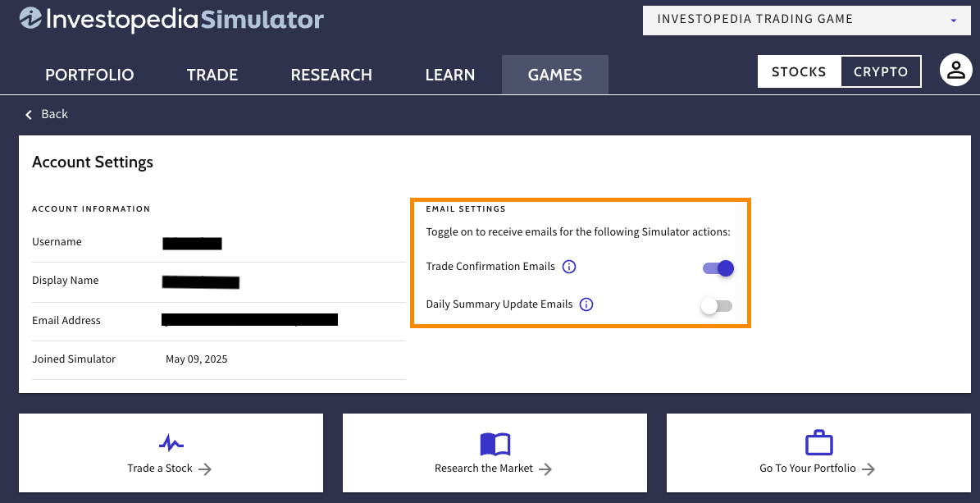
Task: Open the Portfolio tab
Action: pyautogui.click(x=89, y=75)
